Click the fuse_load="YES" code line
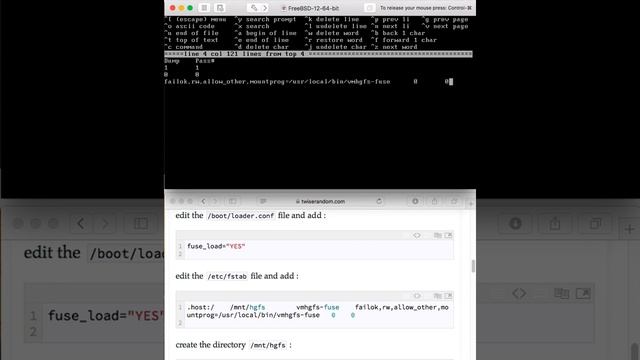Screen dimensions: 640x360 pos(216,246)
